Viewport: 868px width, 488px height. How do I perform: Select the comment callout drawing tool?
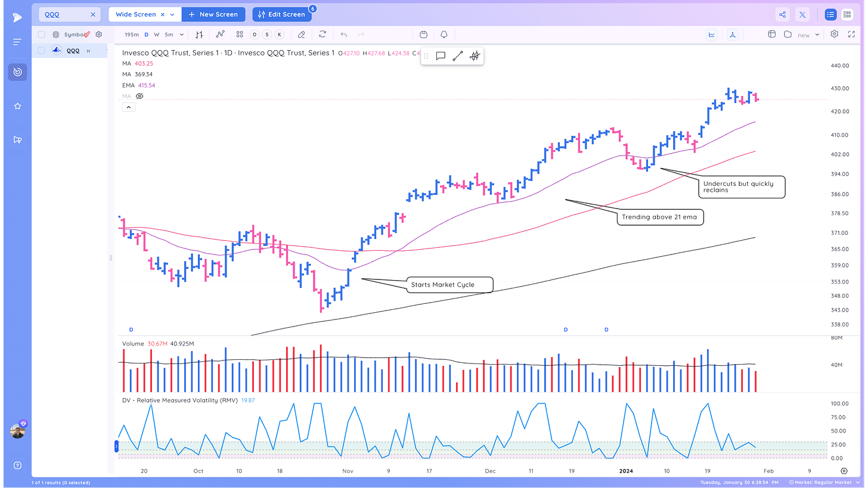[441, 56]
